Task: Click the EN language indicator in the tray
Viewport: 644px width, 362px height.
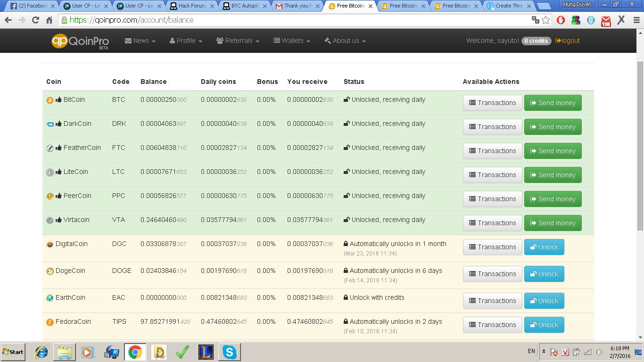Action: (x=531, y=351)
